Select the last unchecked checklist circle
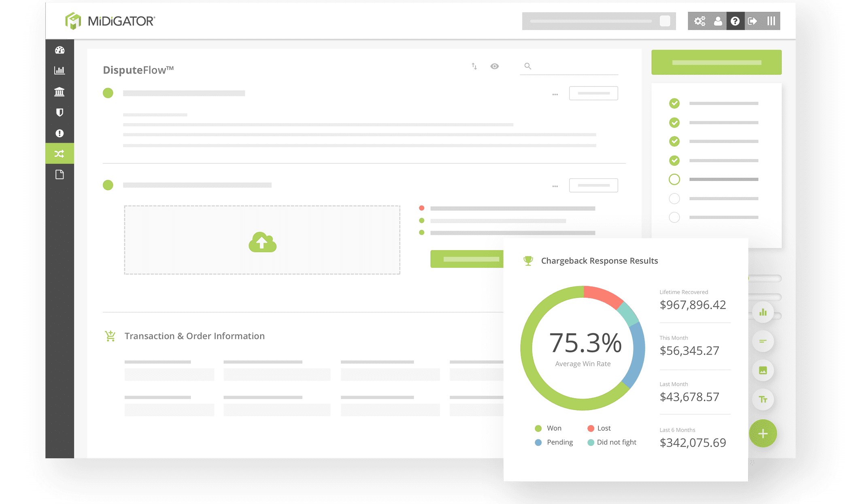 point(674,217)
